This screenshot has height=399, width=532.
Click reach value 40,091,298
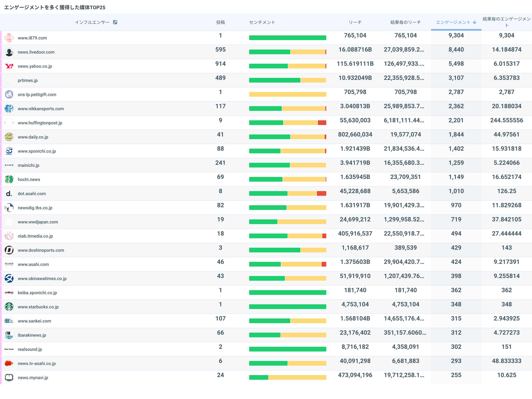point(355,361)
